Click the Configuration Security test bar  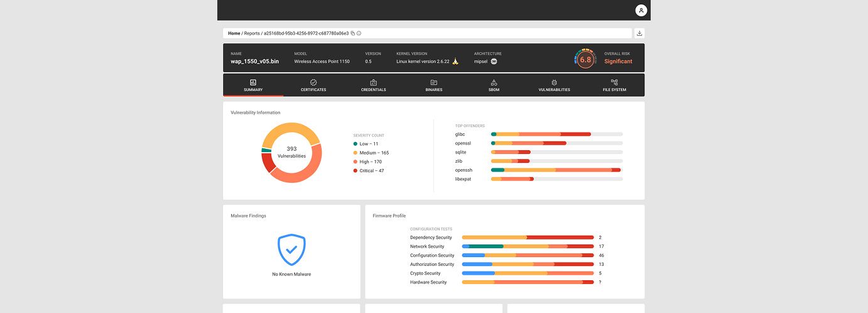click(528, 256)
